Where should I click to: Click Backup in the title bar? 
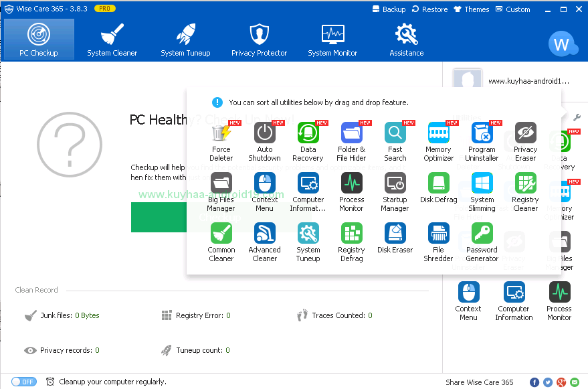point(389,9)
